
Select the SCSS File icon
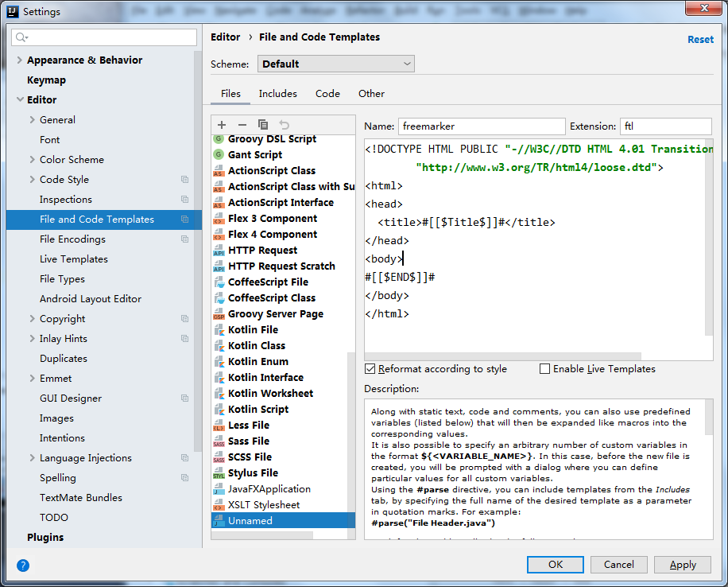click(x=219, y=457)
